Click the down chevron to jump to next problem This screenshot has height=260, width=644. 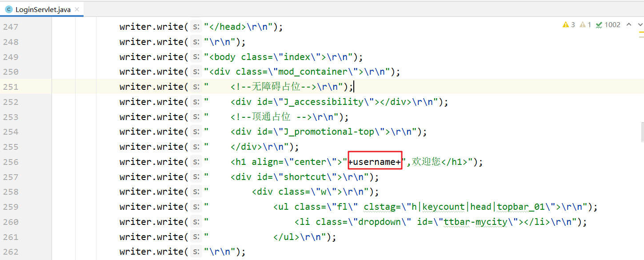[640, 24]
